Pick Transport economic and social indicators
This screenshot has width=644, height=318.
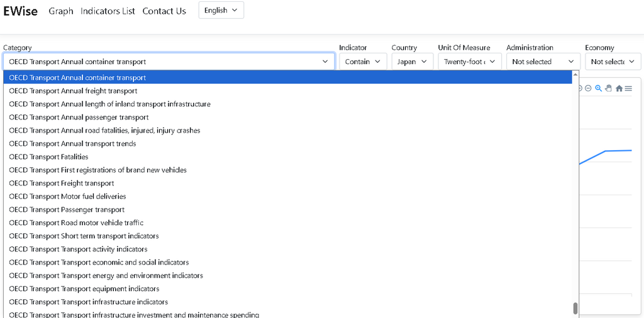tap(287, 262)
